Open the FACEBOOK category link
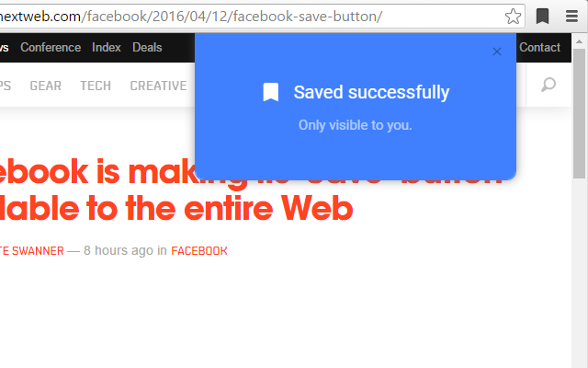 click(x=199, y=251)
